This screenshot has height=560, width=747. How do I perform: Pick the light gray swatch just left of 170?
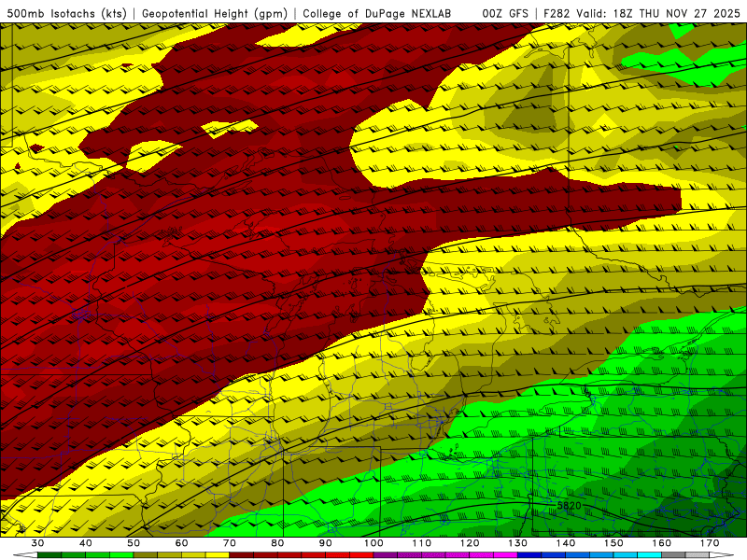click(x=698, y=555)
